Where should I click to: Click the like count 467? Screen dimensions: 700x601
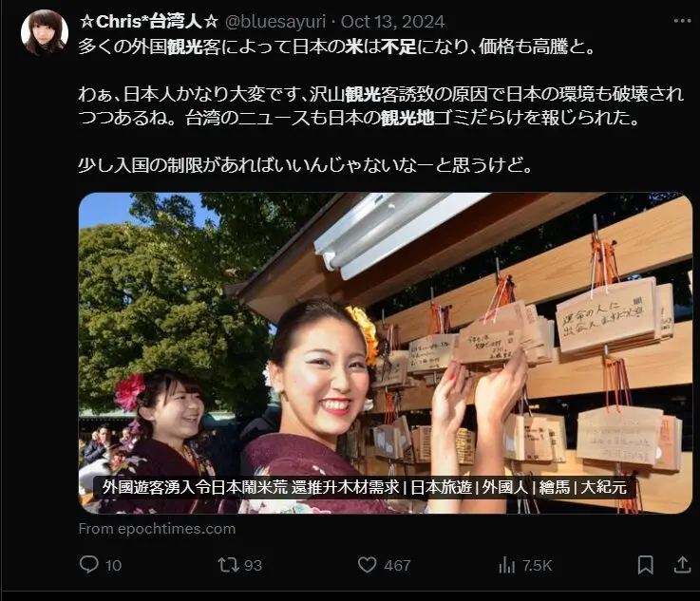[397, 565]
